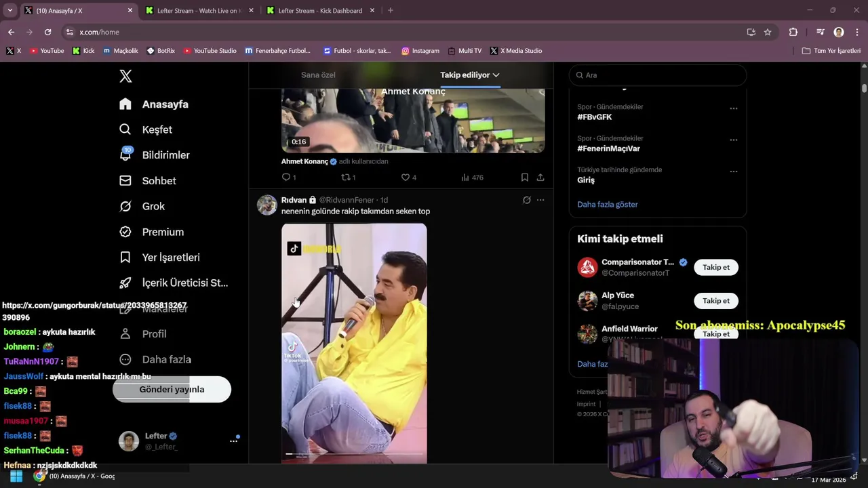Image resolution: width=868 pixels, height=488 pixels.
Task: Follow ComparisonatorT account
Action: point(716,267)
